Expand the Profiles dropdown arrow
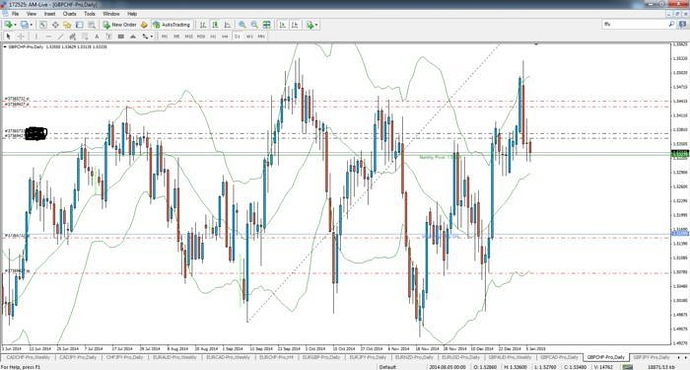 [31, 25]
